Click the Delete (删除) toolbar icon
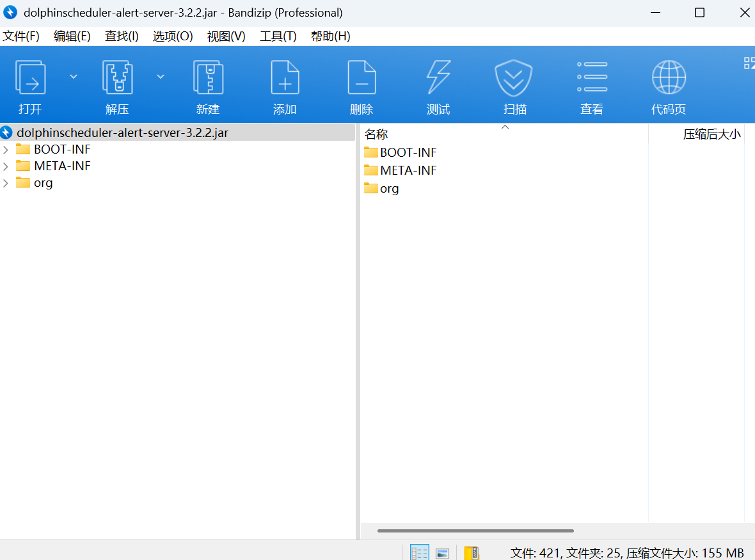The image size is (755, 560). 362,77
